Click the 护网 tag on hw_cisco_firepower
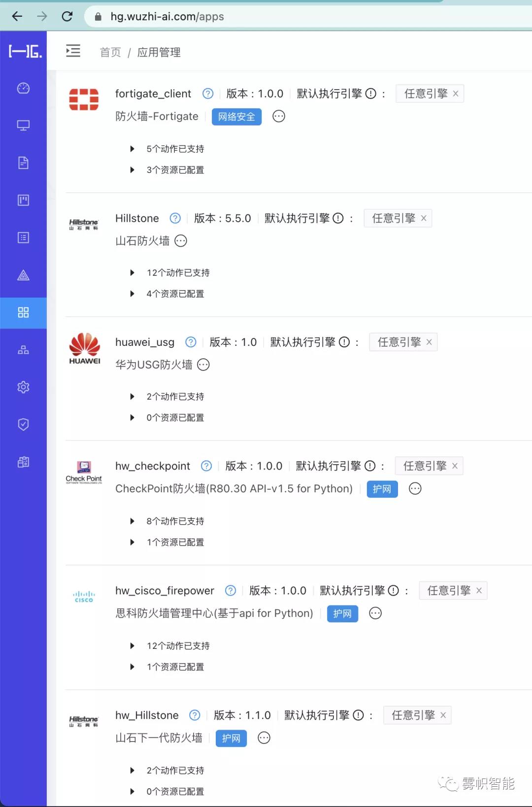 (x=342, y=614)
